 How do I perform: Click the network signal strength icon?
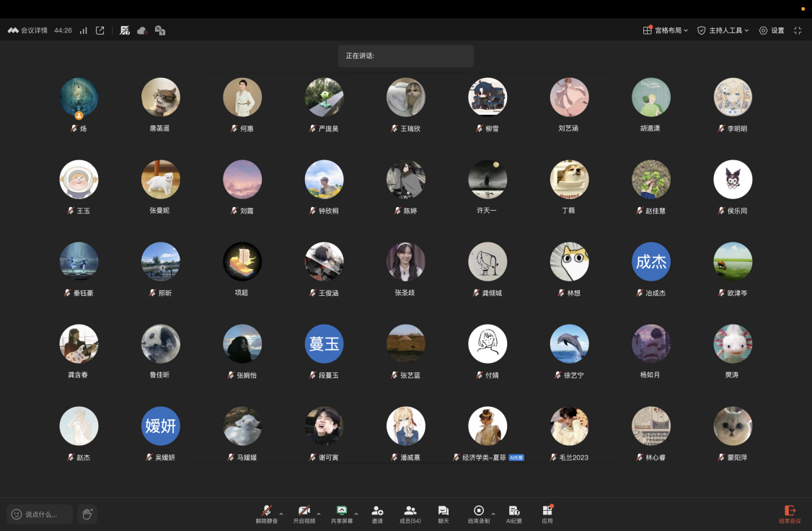coord(84,30)
